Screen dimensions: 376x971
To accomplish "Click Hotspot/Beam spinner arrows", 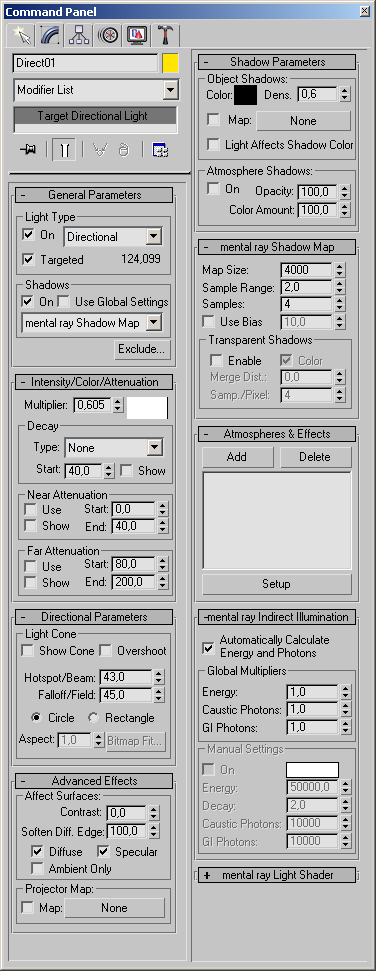I will pos(159,677).
